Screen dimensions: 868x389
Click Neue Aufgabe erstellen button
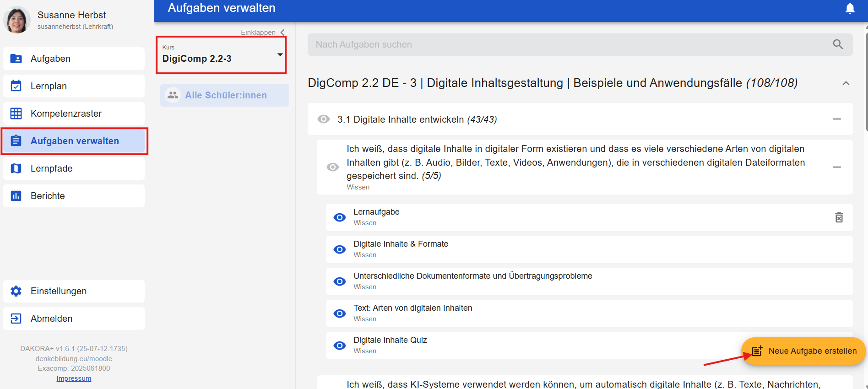pyautogui.click(x=803, y=351)
